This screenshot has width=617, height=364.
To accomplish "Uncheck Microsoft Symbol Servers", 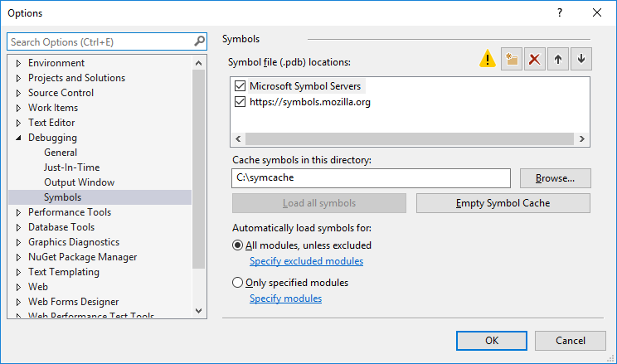I will [240, 86].
